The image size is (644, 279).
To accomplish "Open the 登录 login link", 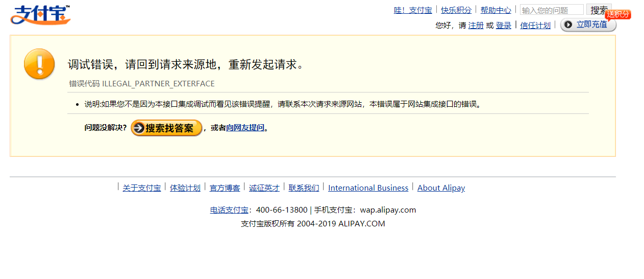I will point(504,25).
